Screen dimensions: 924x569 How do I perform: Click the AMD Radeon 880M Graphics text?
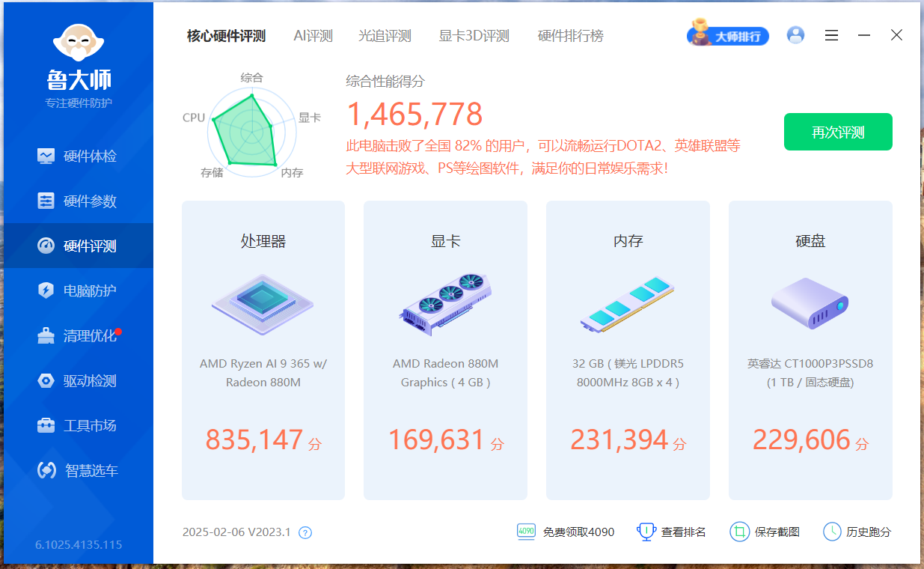445,373
